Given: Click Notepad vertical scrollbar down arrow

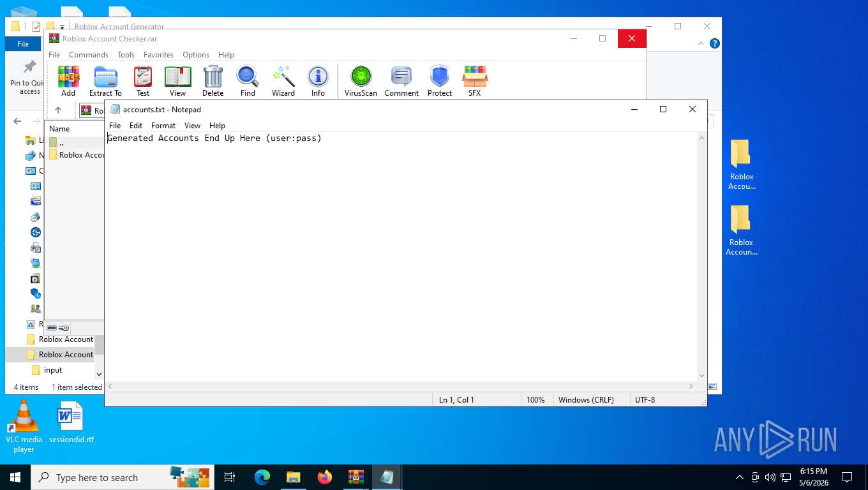Looking at the screenshot, I should pyautogui.click(x=702, y=376).
